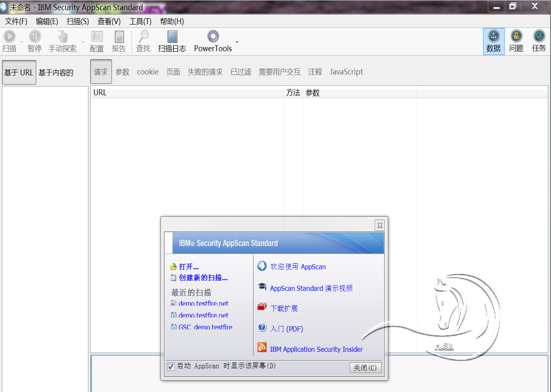Click the graduation cap demo video icon
The image size is (551, 392).
click(x=262, y=287)
